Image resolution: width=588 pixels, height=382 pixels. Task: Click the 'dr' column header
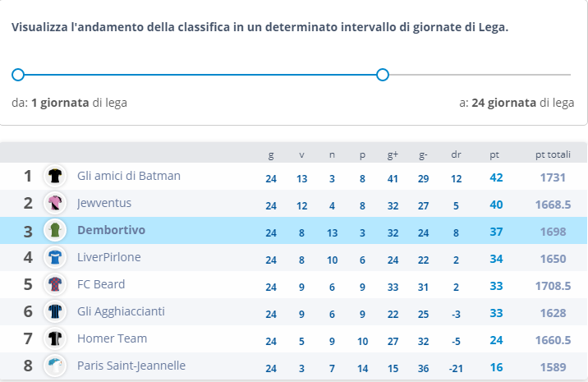tap(456, 154)
